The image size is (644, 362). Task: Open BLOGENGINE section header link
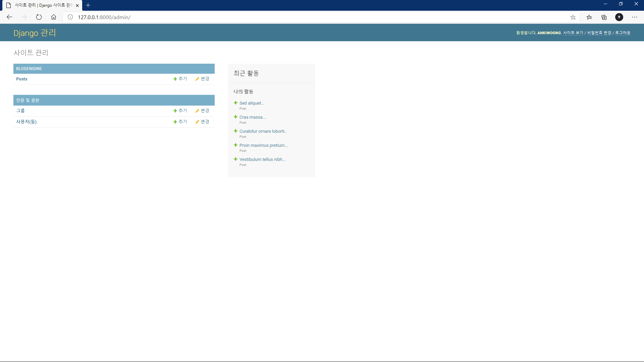click(x=29, y=69)
